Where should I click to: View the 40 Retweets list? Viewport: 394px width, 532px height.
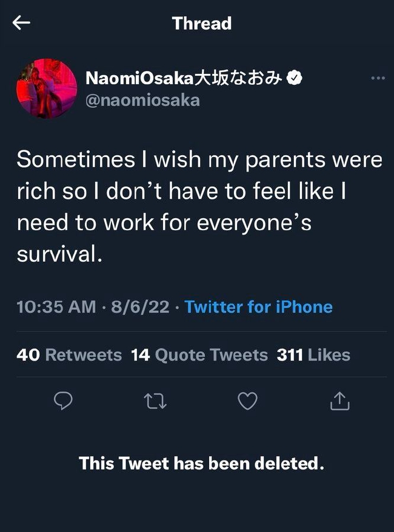(x=69, y=354)
